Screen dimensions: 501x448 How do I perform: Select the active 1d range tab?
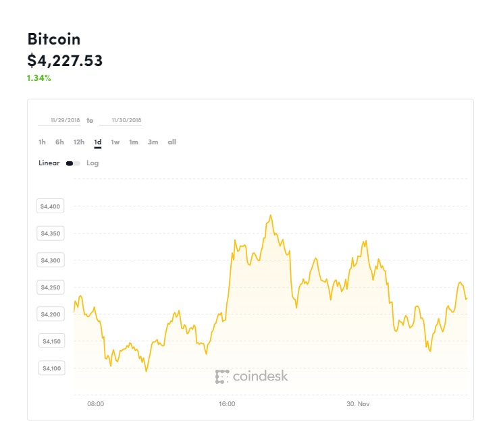98,142
